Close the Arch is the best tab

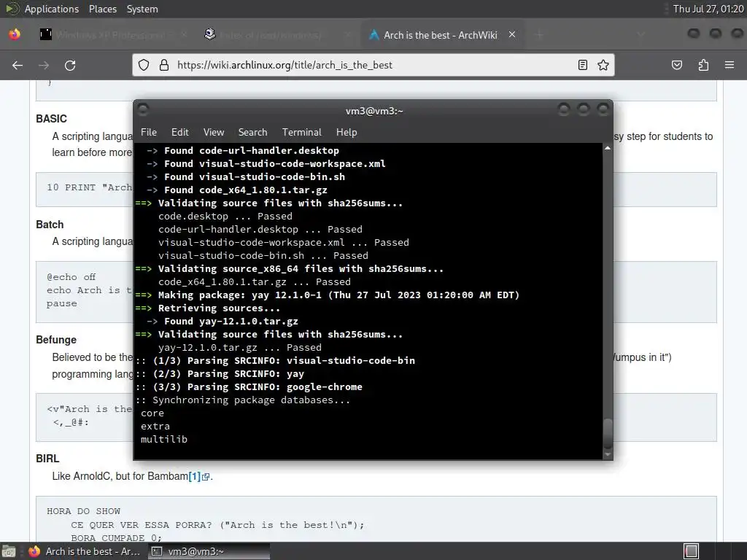(512, 35)
